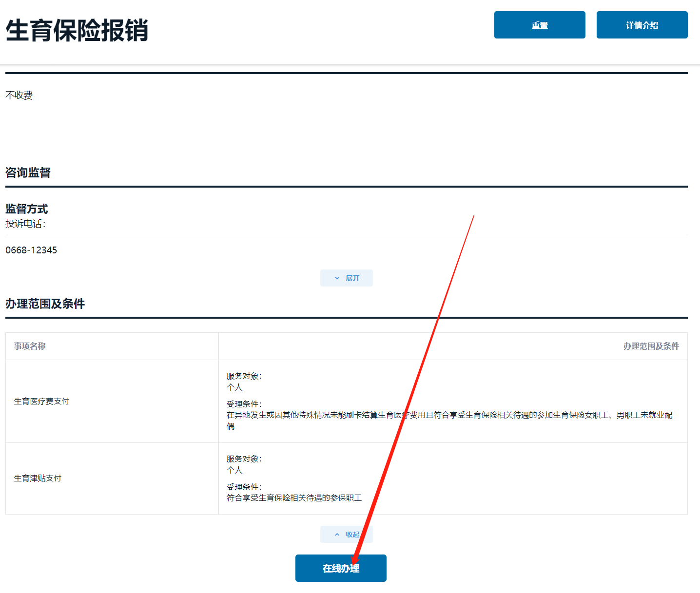Image resolution: width=700 pixels, height=593 pixels.
Task: Click the 投诉电话 label
Action: pos(25,224)
